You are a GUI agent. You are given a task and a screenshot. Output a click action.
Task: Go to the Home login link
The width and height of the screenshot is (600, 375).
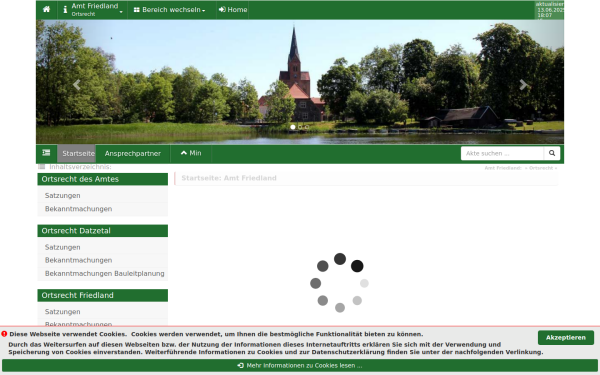coord(233,10)
